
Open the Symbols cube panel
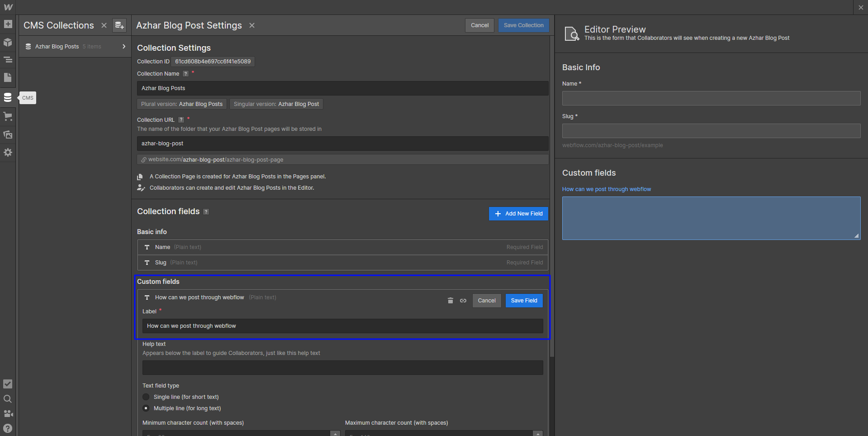[x=8, y=42]
